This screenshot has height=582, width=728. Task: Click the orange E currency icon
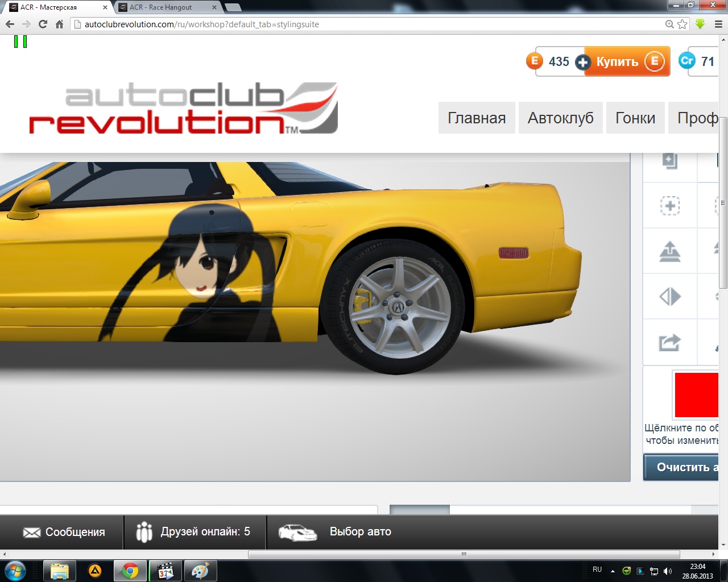coord(535,61)
